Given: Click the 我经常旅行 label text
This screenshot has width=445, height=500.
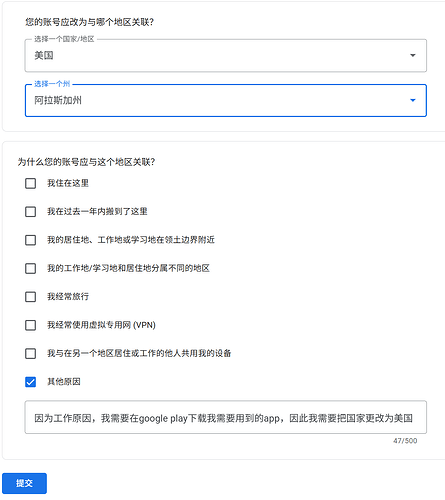Looking at the screenshot, I should [x=68, y=297].
